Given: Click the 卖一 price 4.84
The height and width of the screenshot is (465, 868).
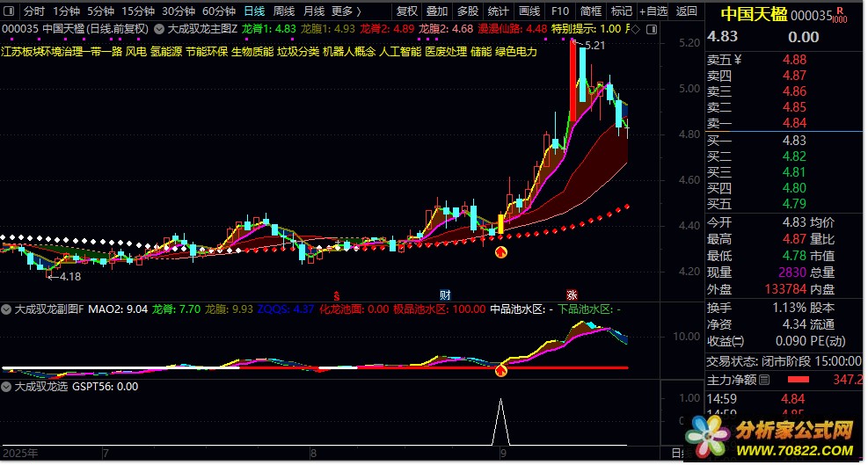Looking at the screenshot, I should 794,123.
